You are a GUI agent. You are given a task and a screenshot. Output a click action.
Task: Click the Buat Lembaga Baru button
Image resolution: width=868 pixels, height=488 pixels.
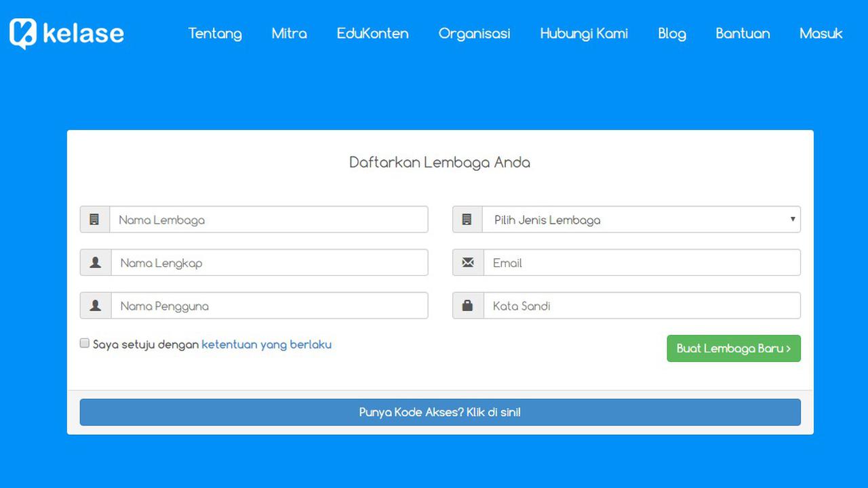(x=733, y=348)
